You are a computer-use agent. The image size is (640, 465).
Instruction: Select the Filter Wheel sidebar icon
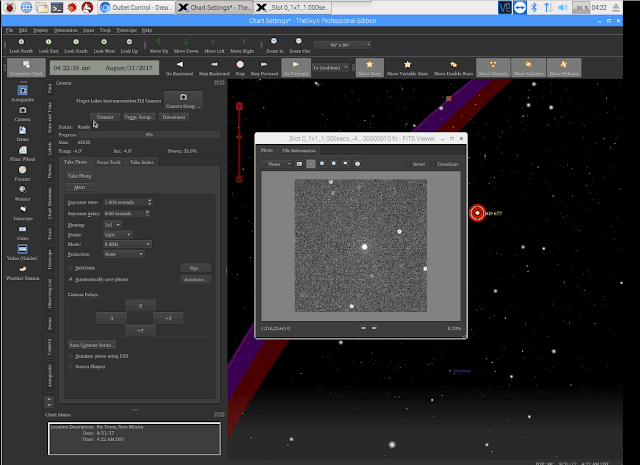(22, 150)
